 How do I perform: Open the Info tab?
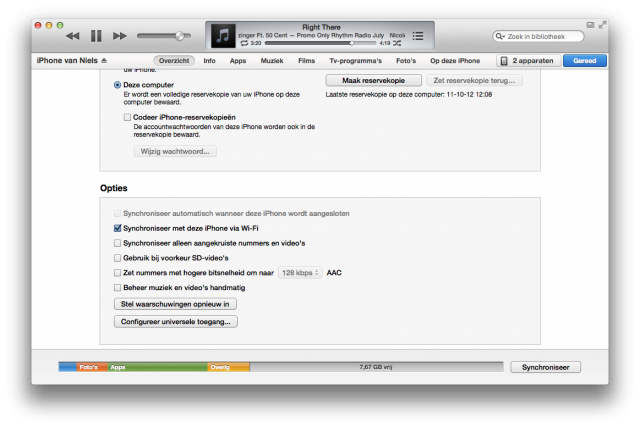point(209,61)
